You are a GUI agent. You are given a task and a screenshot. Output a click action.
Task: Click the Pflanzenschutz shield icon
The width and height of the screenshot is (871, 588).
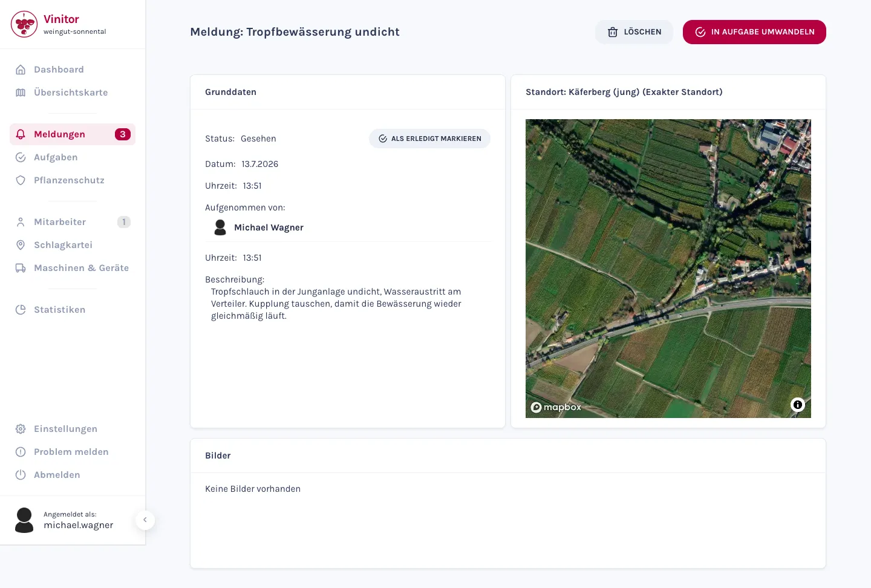pos(21,180)
